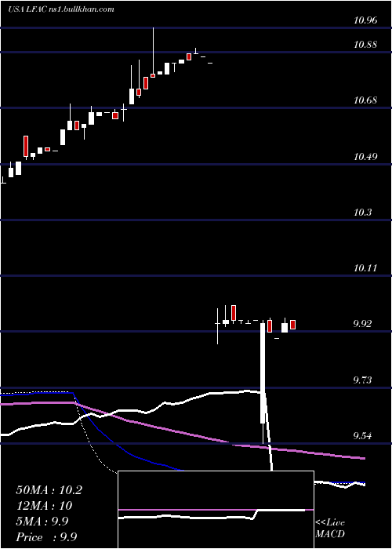Click the 9.73 price axis label
Screen dimensions: 392x549
coord(363,380)
